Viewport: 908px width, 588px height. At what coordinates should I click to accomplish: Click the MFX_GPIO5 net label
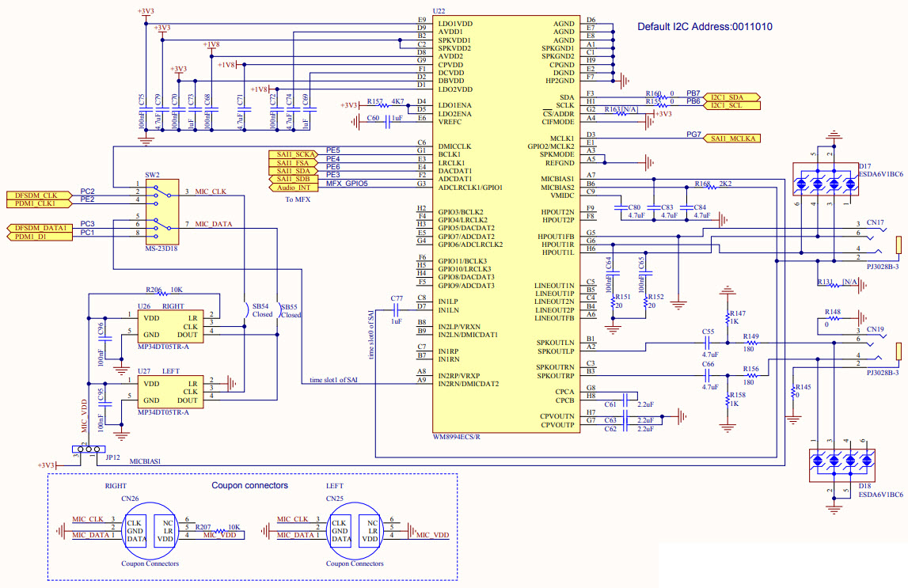coord(347,184)
